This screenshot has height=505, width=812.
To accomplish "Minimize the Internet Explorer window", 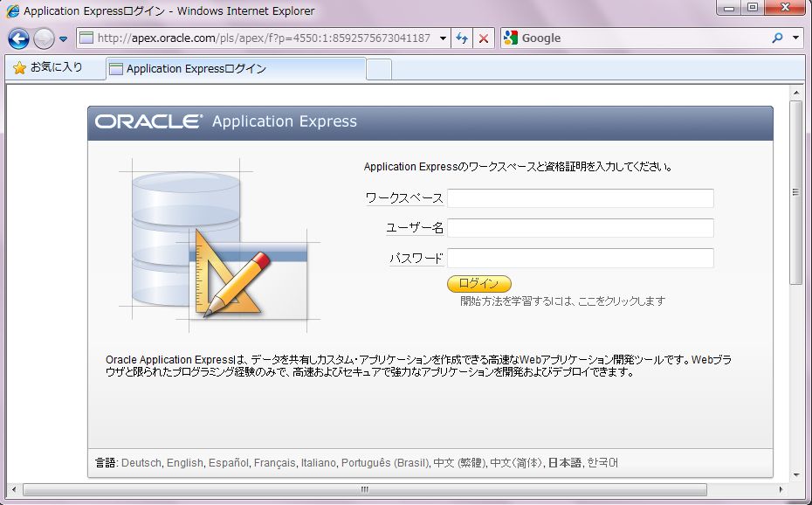I will click(x=729, y=8).
